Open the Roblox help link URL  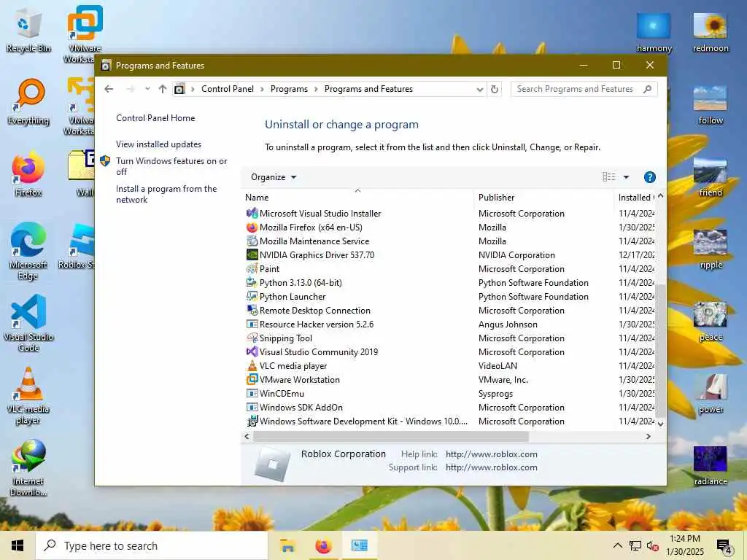click(x=491, y=454)
